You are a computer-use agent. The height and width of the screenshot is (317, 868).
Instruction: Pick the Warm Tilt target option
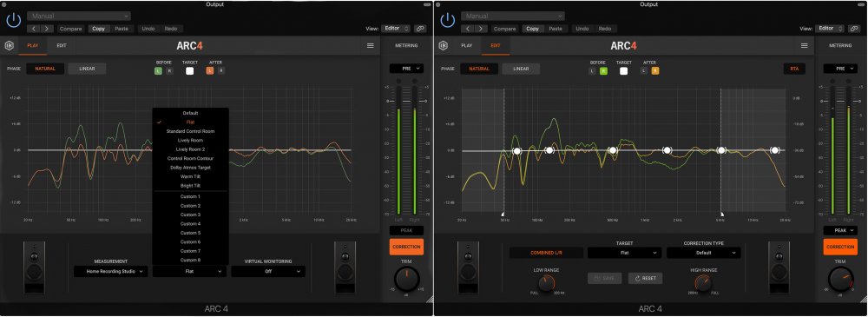point(190,176)
